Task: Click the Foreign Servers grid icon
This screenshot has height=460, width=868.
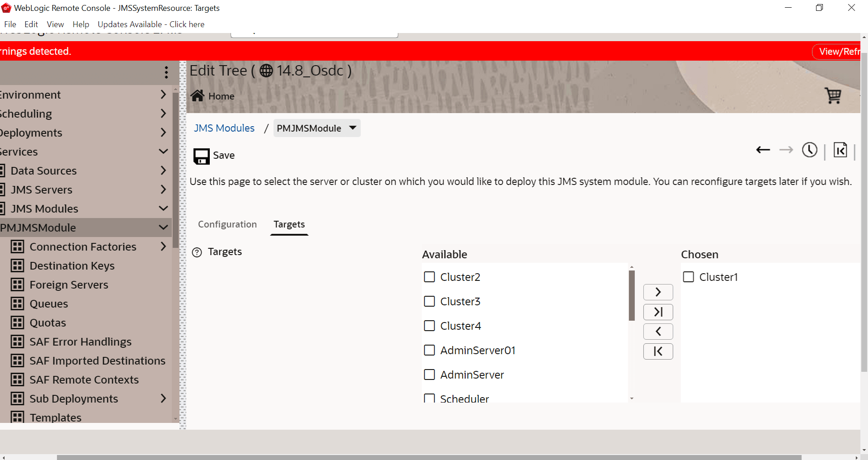Action: pos(17,285)
